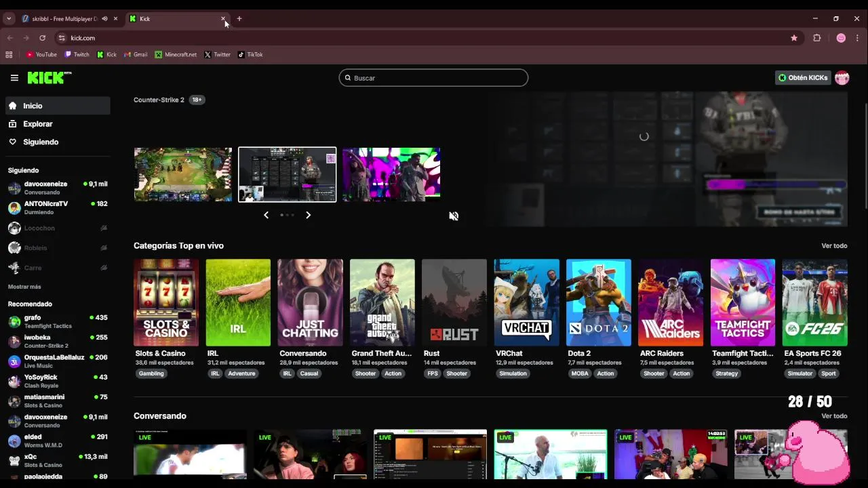Viewport: 868px width, 488px height.
Task: Open offline channel Locochon
Action: pos(58,228)
